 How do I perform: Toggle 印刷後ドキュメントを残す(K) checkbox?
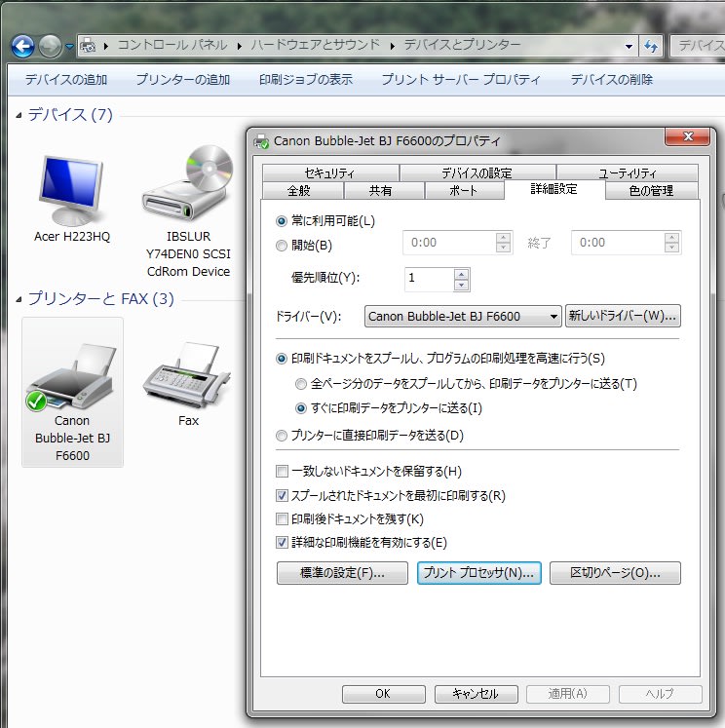[282, 519]
